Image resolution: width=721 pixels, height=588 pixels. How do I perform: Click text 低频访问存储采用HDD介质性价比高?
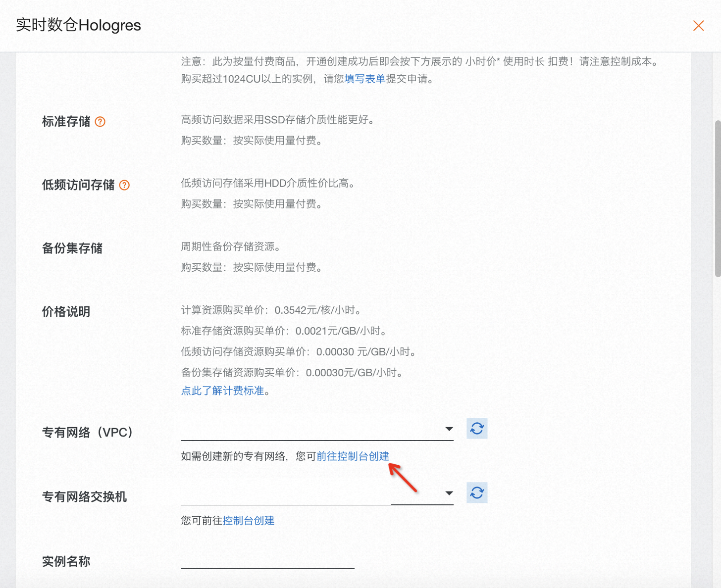point(268,183)
